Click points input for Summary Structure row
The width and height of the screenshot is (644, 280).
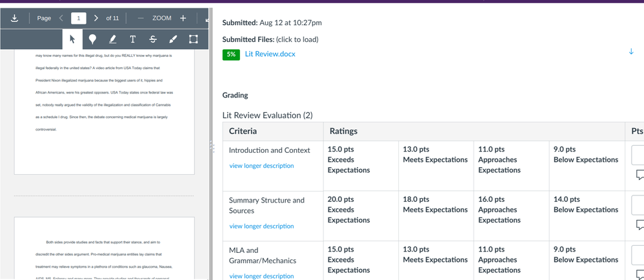[638, 205]
